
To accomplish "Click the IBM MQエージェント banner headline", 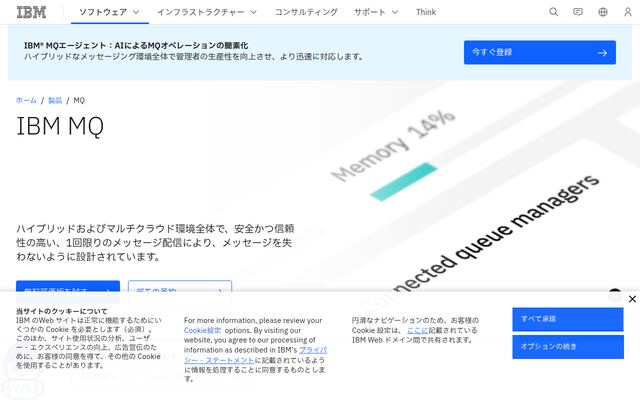I will [x=136, y=46].
